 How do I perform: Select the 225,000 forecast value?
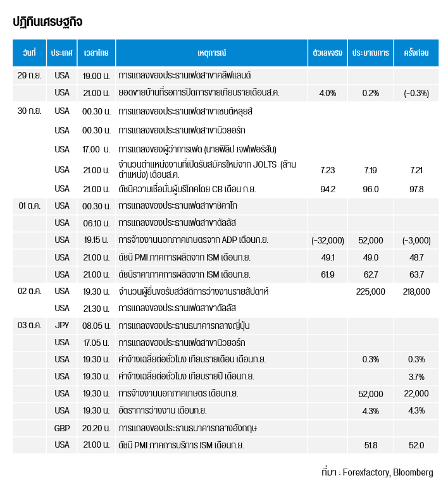[x=370, y=292]
